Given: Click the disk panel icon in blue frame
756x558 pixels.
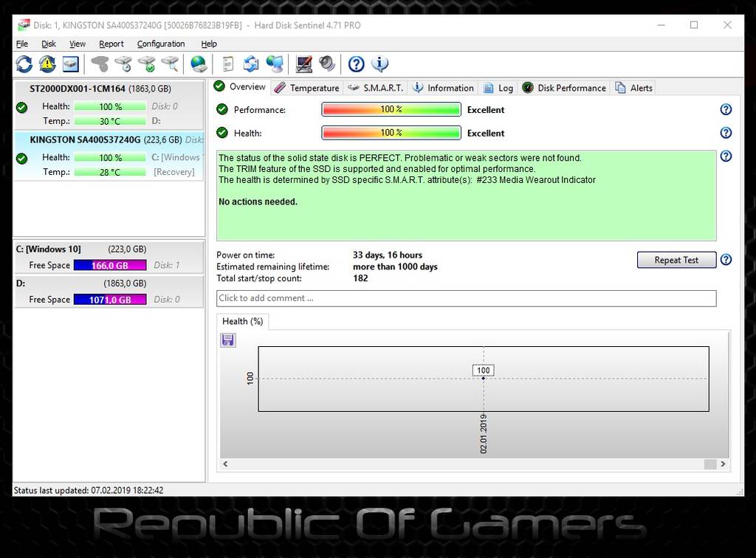Looking at the screenshot, I should 70,64.
